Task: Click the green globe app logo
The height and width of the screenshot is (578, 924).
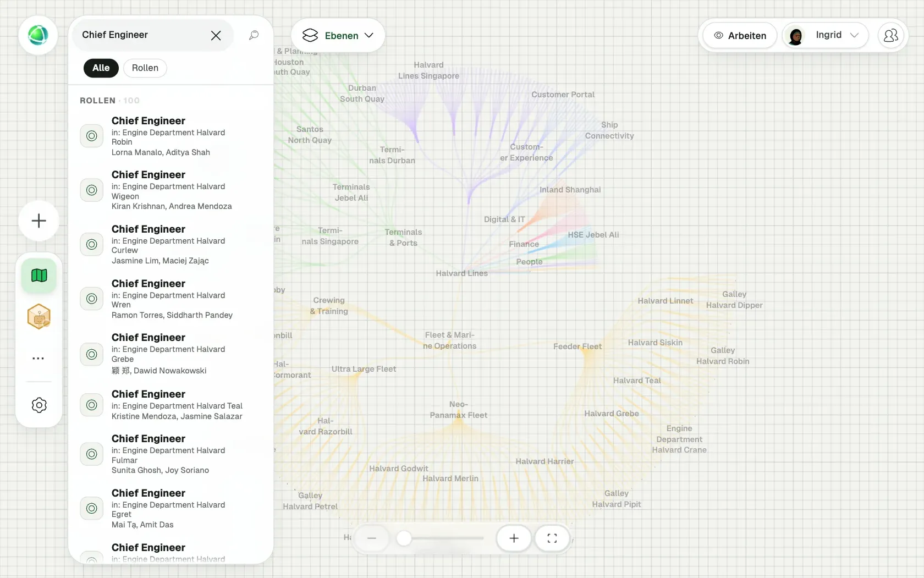Action: tap(38, 35)
